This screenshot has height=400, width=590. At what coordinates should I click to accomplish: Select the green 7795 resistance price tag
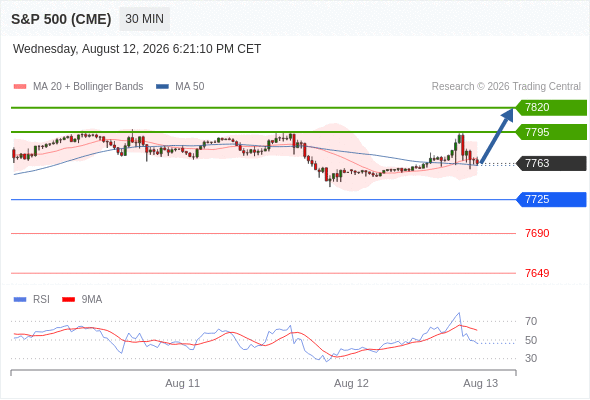[551, 132]
